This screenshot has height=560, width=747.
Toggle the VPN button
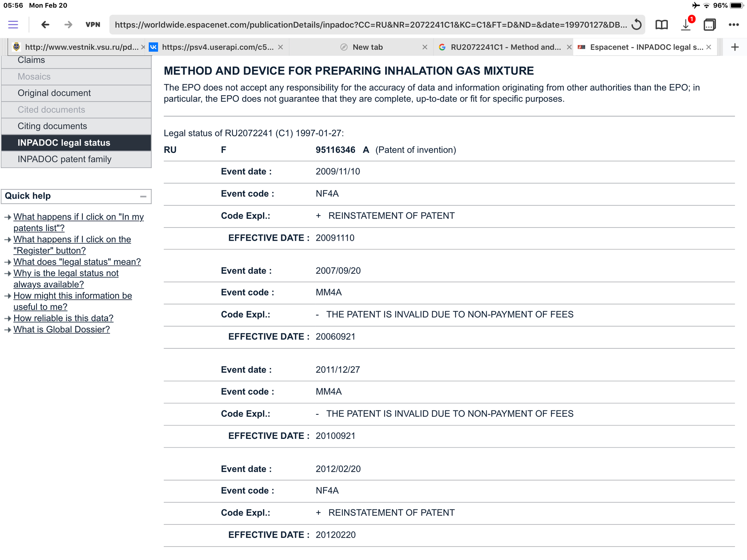93,25
